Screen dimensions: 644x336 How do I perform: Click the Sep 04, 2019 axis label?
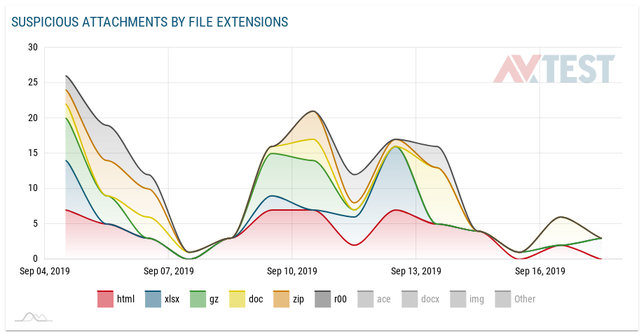[45, 271]
